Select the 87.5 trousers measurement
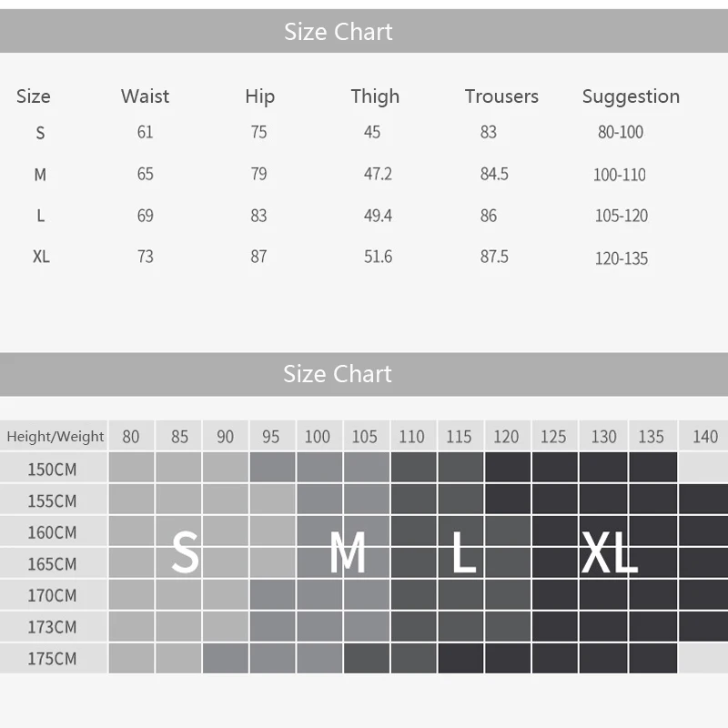The height and width of the screenshot is (728, 728). 494,257
